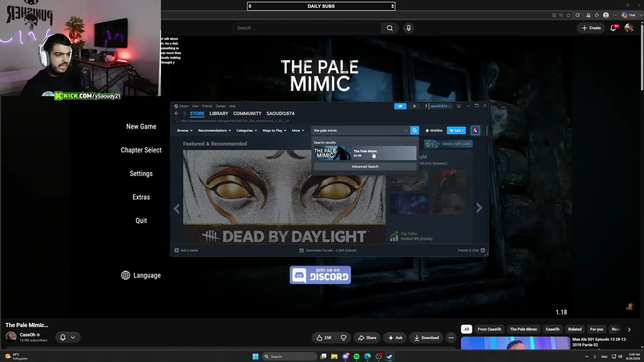Image resolution: width=644 pixels, height=362 pixels.
Task: Click Steam icon in the taskbar
Action: click(389, 356)
